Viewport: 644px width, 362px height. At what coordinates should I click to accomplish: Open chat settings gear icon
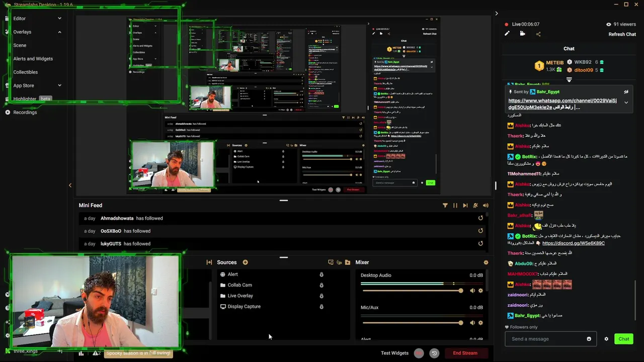[606, 339]
